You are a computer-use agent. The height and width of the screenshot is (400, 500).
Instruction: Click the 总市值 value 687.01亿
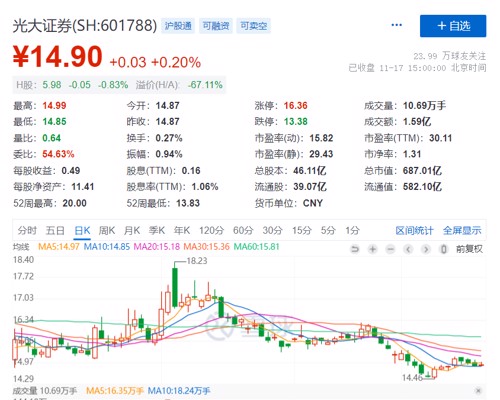click(x=422, y=171)
